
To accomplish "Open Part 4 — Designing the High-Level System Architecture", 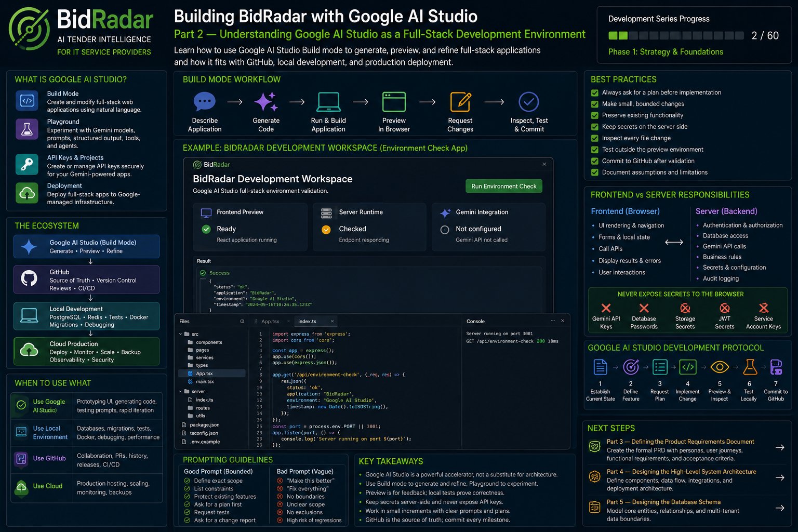I will point(681,472).
